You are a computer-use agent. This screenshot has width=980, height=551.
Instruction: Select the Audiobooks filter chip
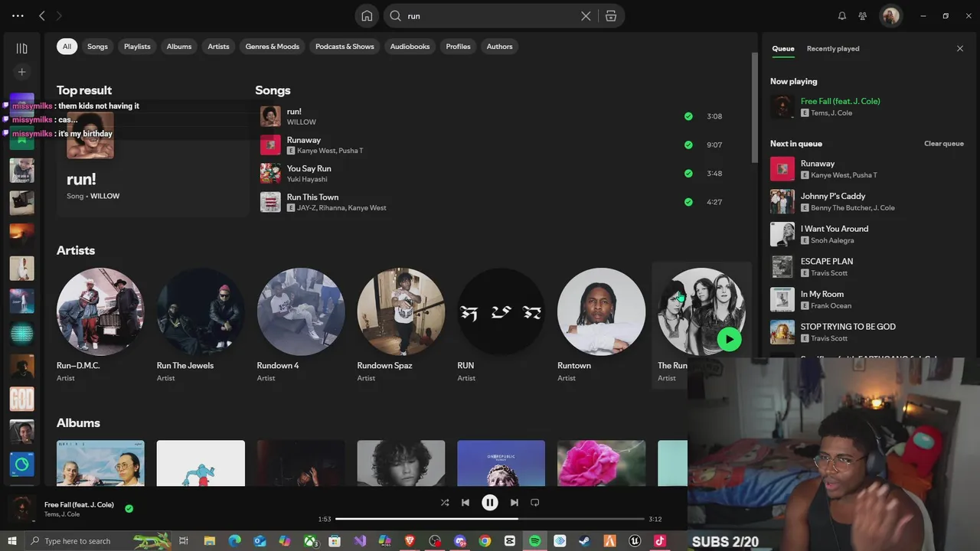410,47
